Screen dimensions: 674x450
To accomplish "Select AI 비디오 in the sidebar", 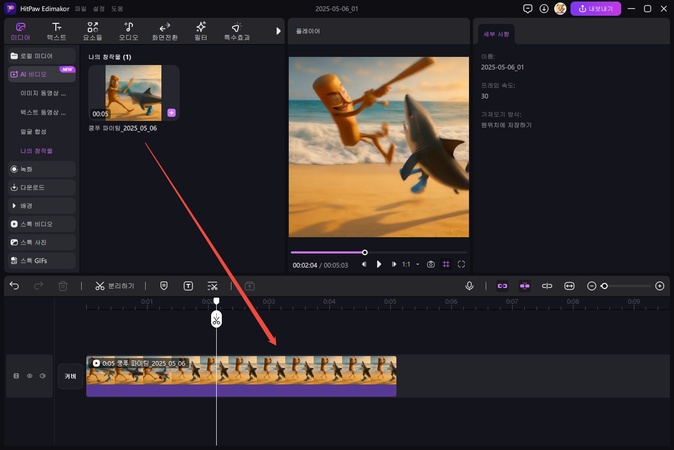I will 42,74.
